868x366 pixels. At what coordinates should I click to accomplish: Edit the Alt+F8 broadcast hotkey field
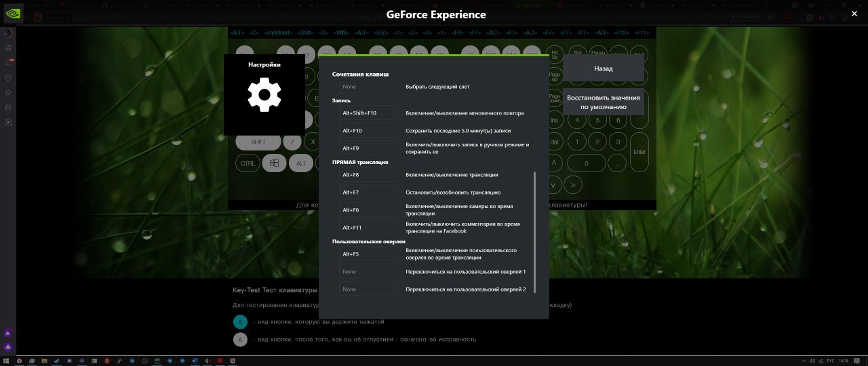369,175
